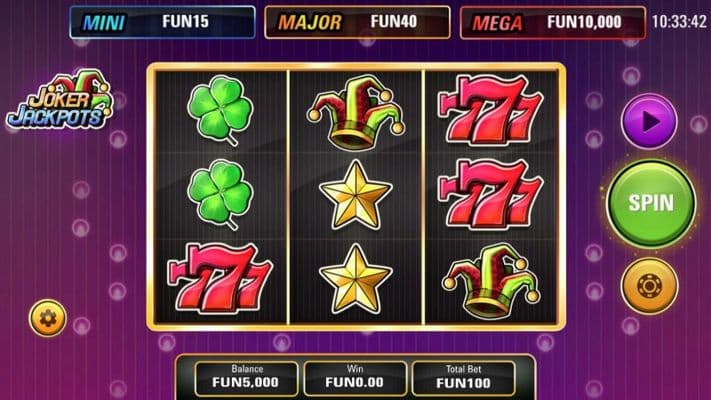The image size is (711, 400).
Task: Click the second clover in left reel
Action: (220, 194)
